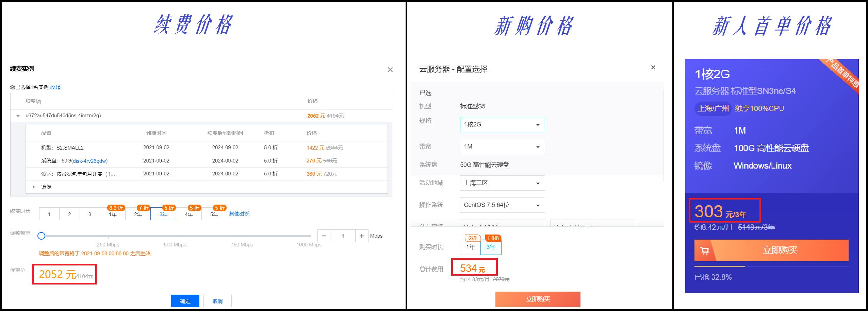Click the shopping cart icon on promo card
The height and width of the screenshot is (311, 868).
pos(705,251)
